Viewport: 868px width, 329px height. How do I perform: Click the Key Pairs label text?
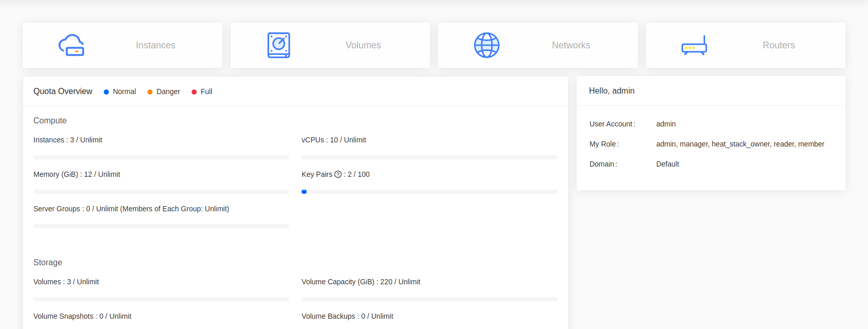(x=317, y=174)
